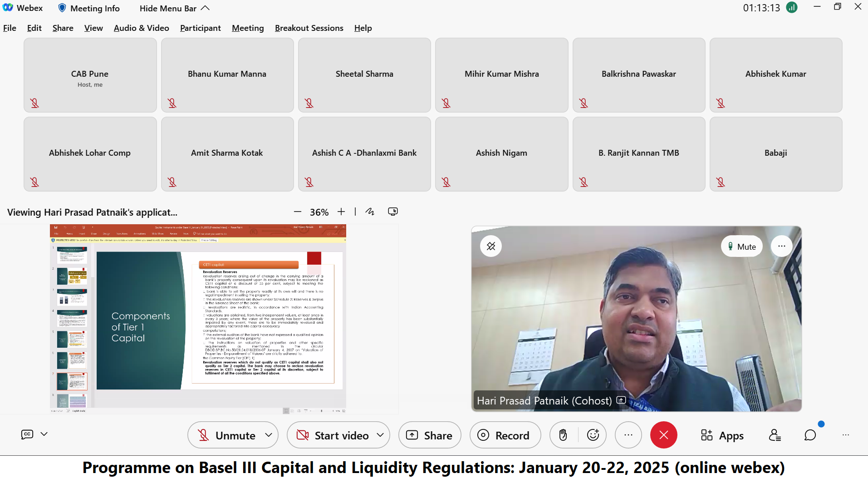Viewport: 868px width, 488px height.
Task: Open the emoji reactions picker
Action: pyautogui.click(x=593, y=435)
